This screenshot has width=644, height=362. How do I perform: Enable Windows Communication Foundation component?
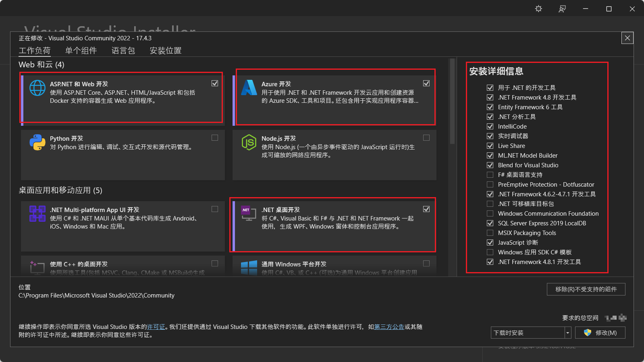pyautogui.click(x=490, y=213)
